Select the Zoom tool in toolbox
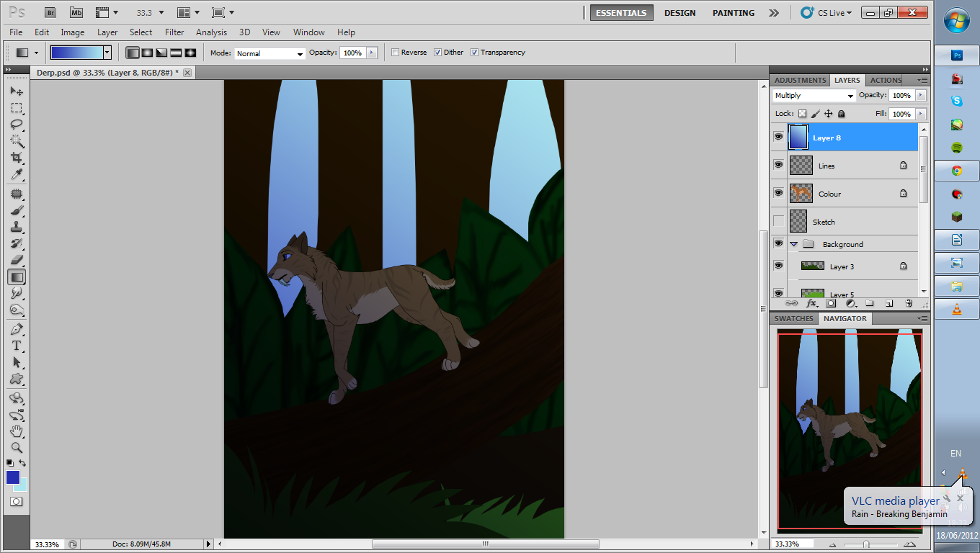This screenshot has height=553, width=980. point(17,447)
